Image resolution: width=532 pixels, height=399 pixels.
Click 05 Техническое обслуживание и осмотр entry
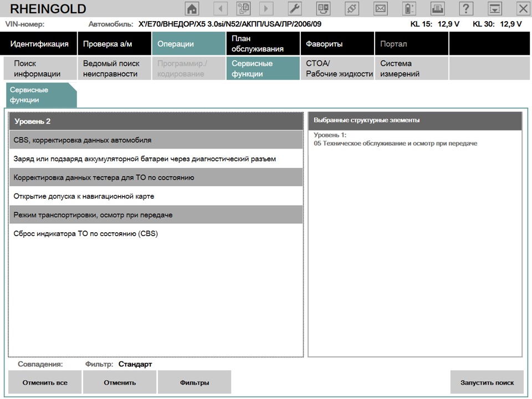[x=395, y=143]
